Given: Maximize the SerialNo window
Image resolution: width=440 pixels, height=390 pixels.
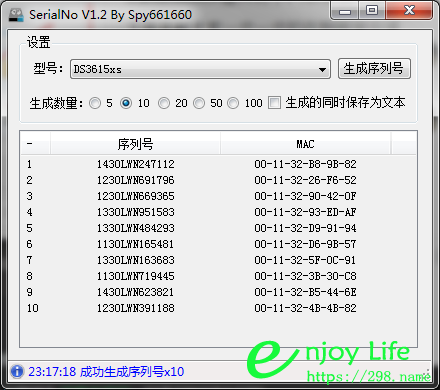Looking at the screenshot, I should coord(372,11).
